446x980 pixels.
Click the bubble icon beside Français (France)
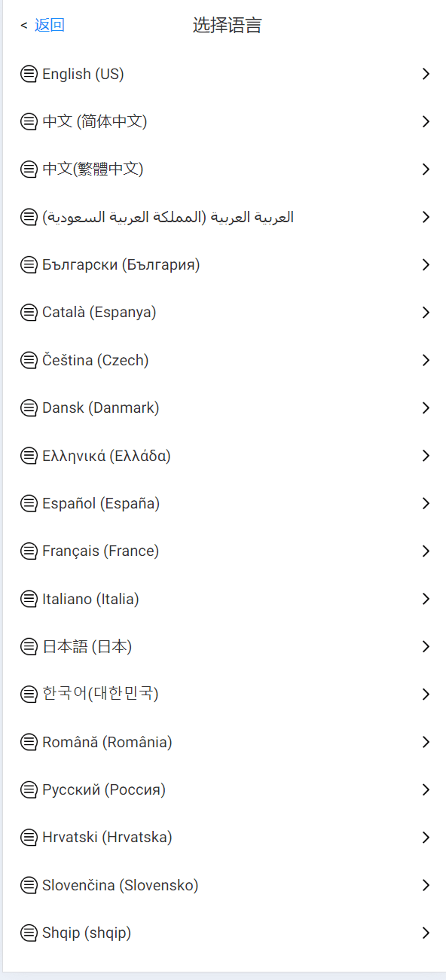point(29,551)
